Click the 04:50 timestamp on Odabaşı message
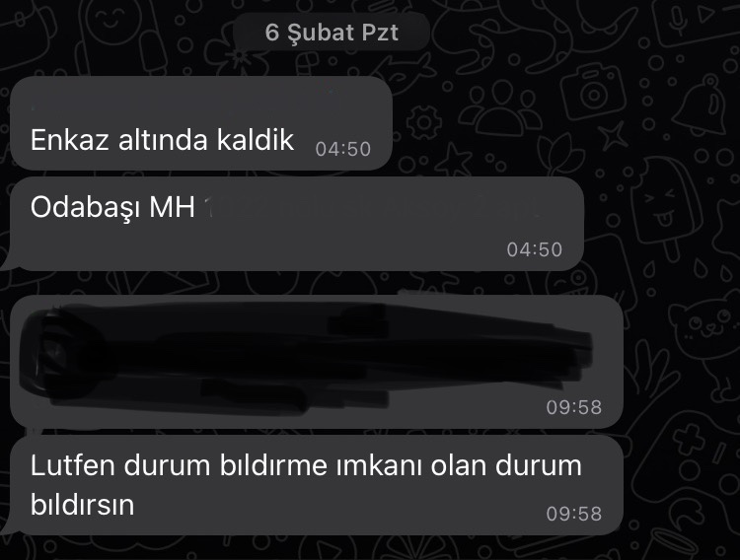Screen dimensions: 740x560 534,249
